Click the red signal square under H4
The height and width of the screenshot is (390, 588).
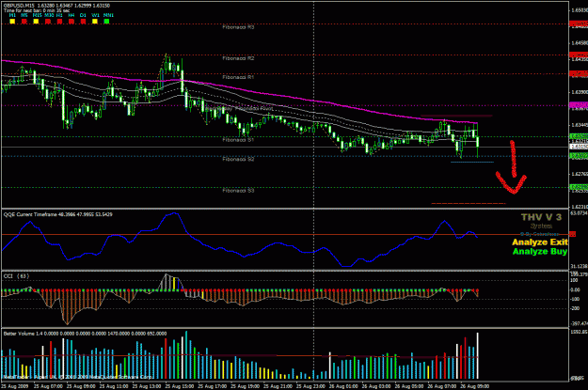(x=72, y=22)
